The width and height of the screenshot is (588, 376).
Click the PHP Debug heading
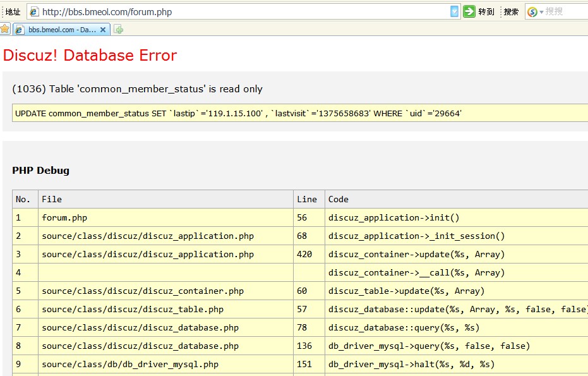coord(40,171)
